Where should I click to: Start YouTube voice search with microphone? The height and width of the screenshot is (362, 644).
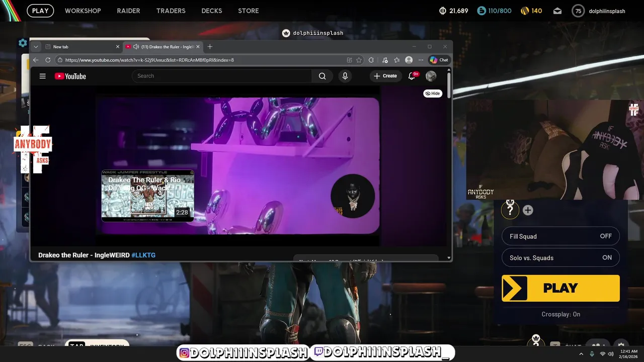[345, 76]
